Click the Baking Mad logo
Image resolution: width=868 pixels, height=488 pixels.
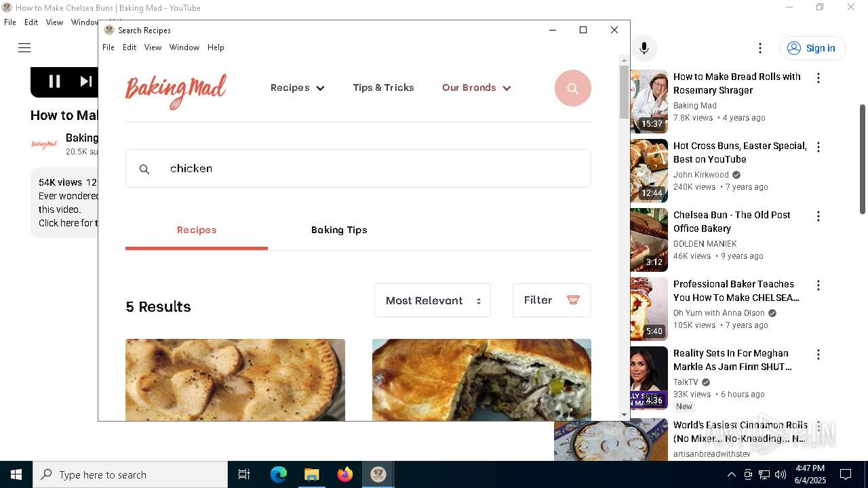pyautogui.click(x=176, y=91)
